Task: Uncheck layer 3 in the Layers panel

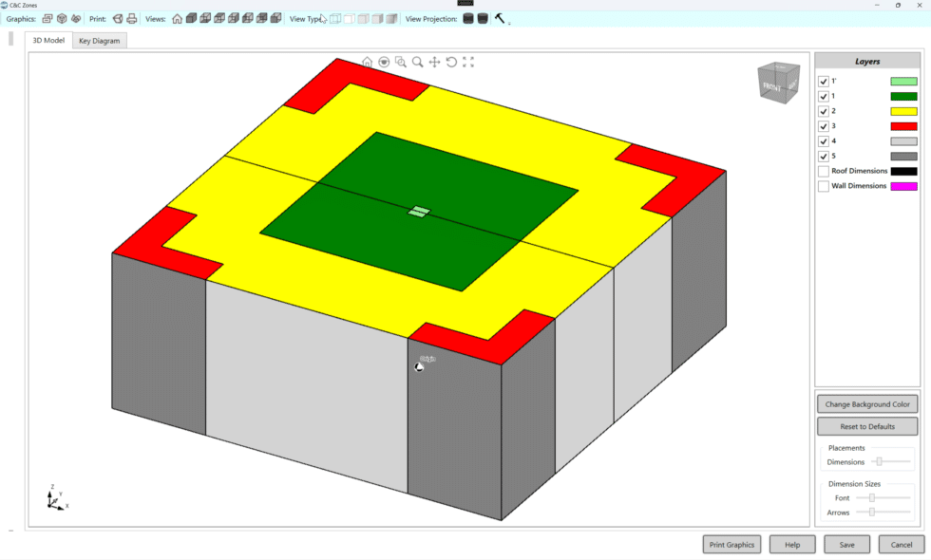Action: click(823, 126)
